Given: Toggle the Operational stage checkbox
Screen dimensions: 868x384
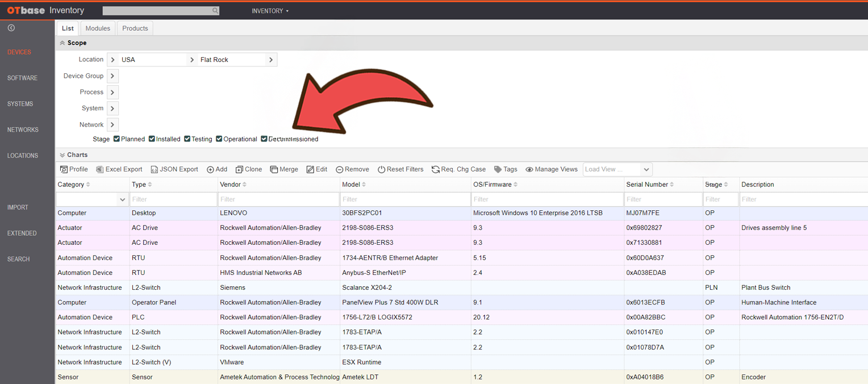Looking at the screenshot, I should 219,139.
